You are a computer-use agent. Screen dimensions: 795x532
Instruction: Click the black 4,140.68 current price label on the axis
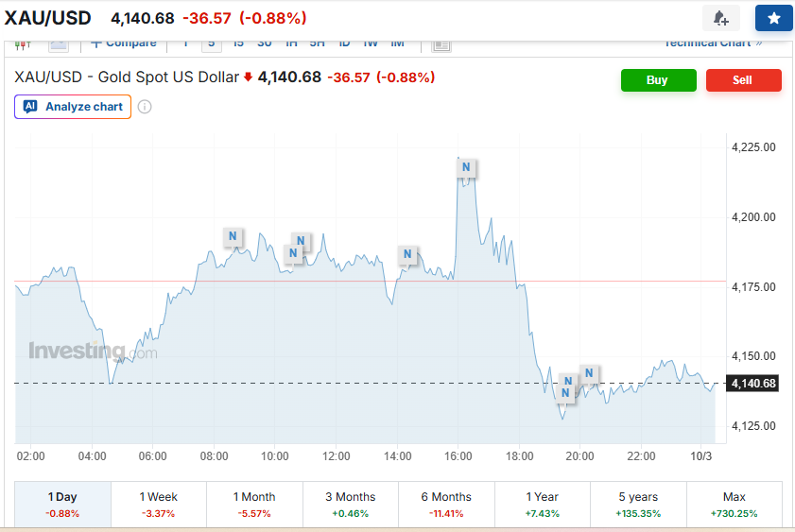click(752, 384)
